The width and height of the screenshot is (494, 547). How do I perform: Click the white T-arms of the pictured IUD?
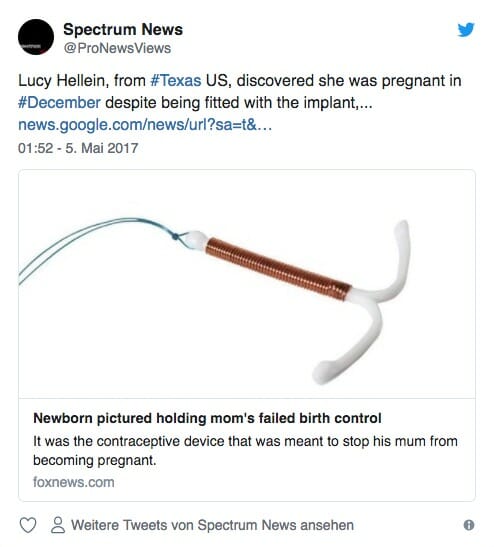click(367, 302)
